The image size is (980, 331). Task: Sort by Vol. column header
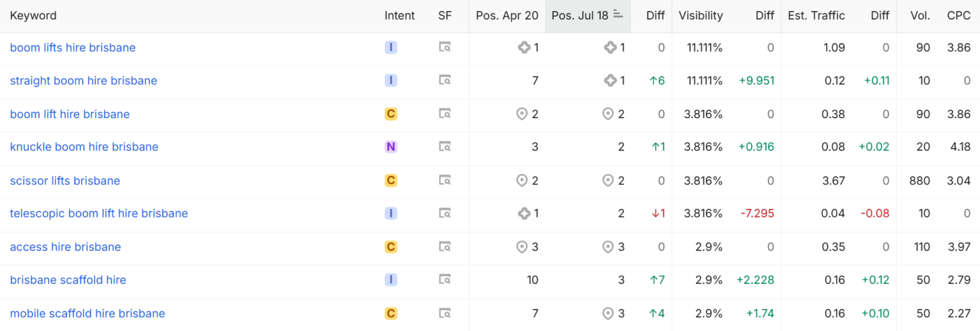coord(921,15)
